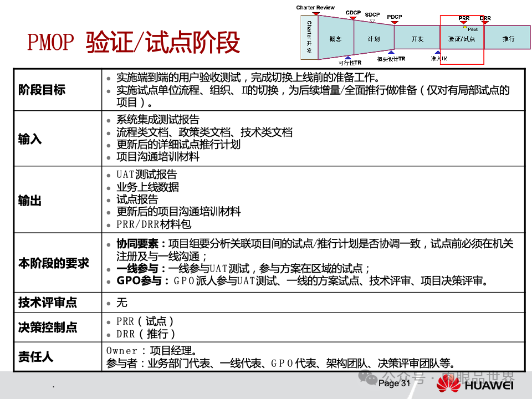Select the Charter 开发 phase box

coord(309,37)
